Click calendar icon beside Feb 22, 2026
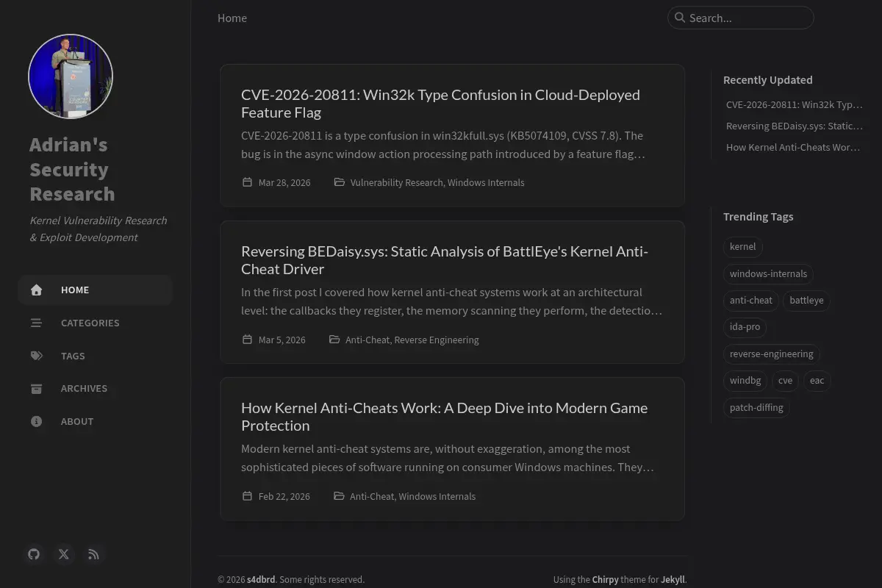The image size is (882, 588). pyautogui.click(x=247, y=496)
